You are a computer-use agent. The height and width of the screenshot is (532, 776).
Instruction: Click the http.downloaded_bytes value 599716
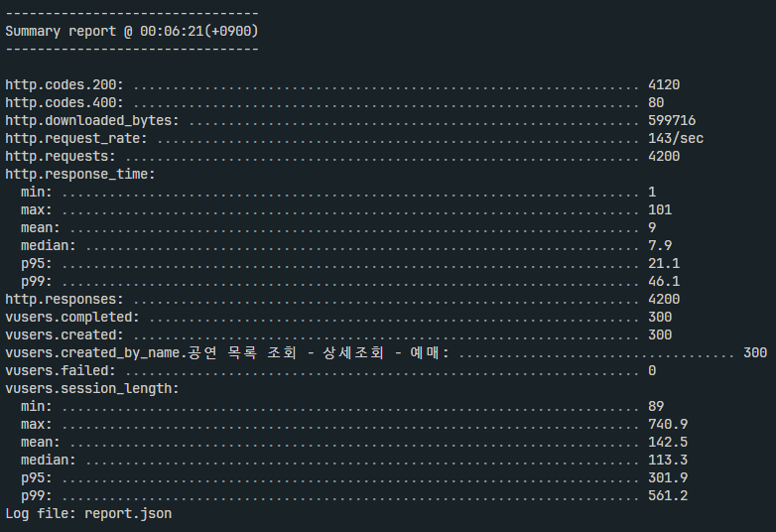coord(672,120)
